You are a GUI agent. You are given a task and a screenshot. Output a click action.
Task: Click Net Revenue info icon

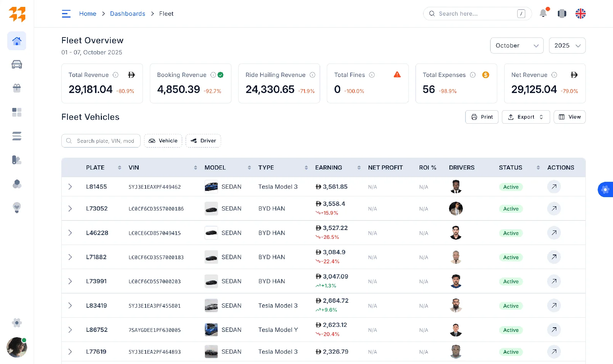[x=554, y=75]
